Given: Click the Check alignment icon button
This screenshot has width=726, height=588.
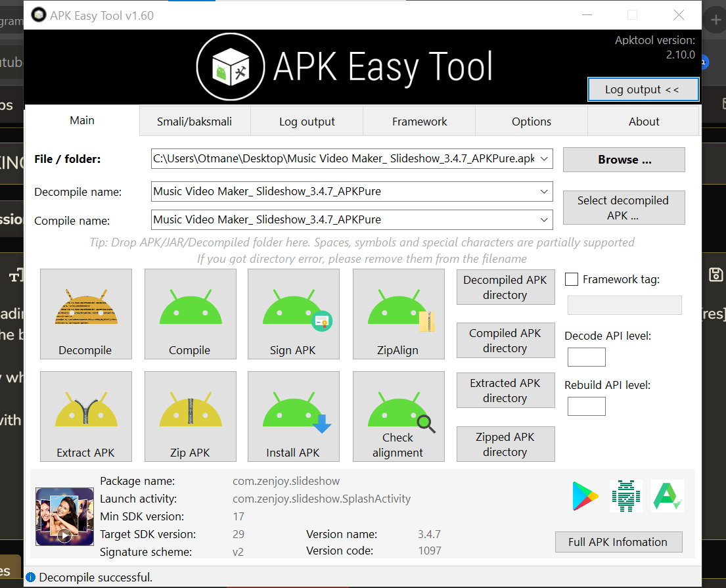Looking at the screenshot, I should 399,417.
